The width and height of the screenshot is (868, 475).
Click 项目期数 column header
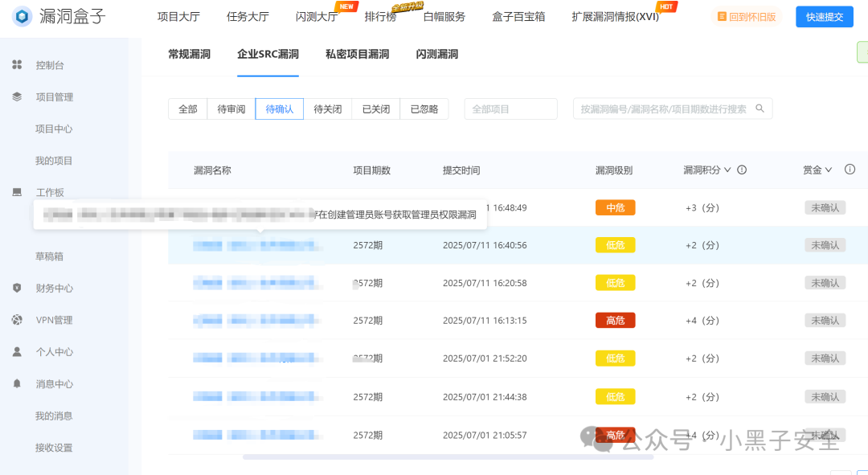[371, 170]
